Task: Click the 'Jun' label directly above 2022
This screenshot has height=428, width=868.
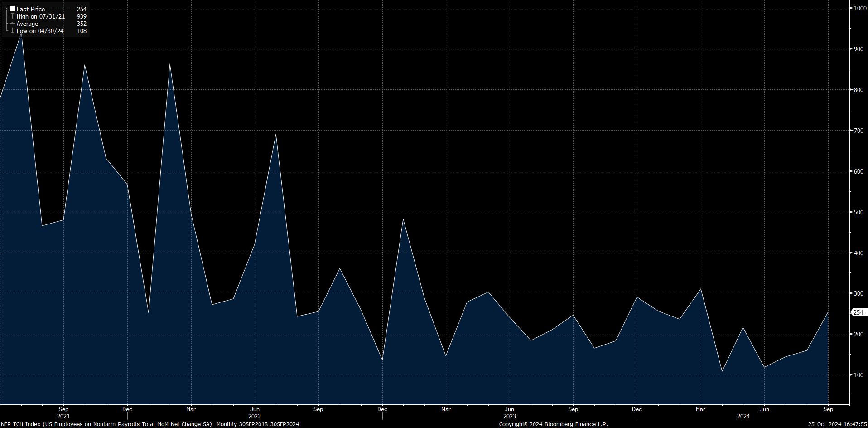Action: tap(255, 409)
